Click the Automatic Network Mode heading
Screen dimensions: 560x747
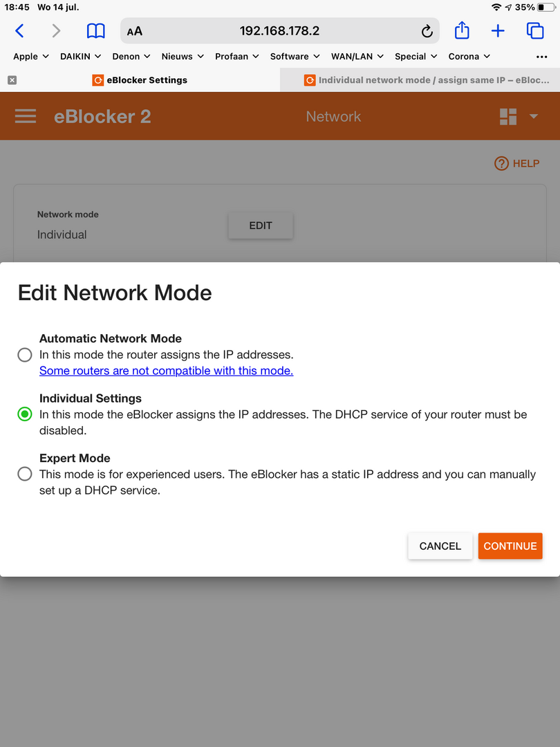(x=111, y=339)
